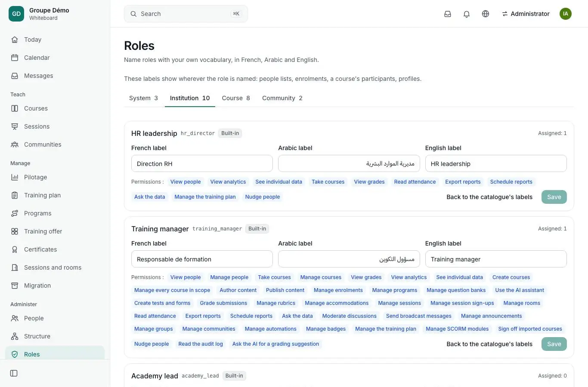
Task: Save the Training manager role labels
Action: [554, 344]
